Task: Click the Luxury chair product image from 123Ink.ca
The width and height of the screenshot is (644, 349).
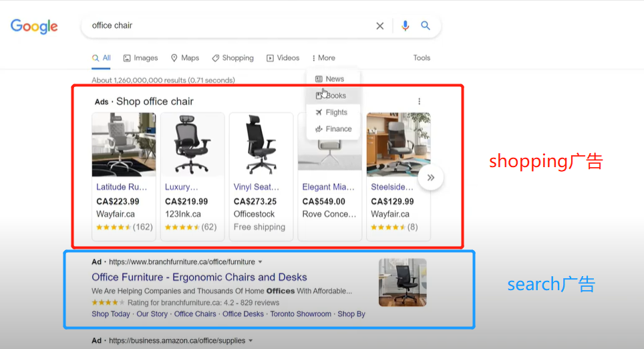Action: pos(192,144)
